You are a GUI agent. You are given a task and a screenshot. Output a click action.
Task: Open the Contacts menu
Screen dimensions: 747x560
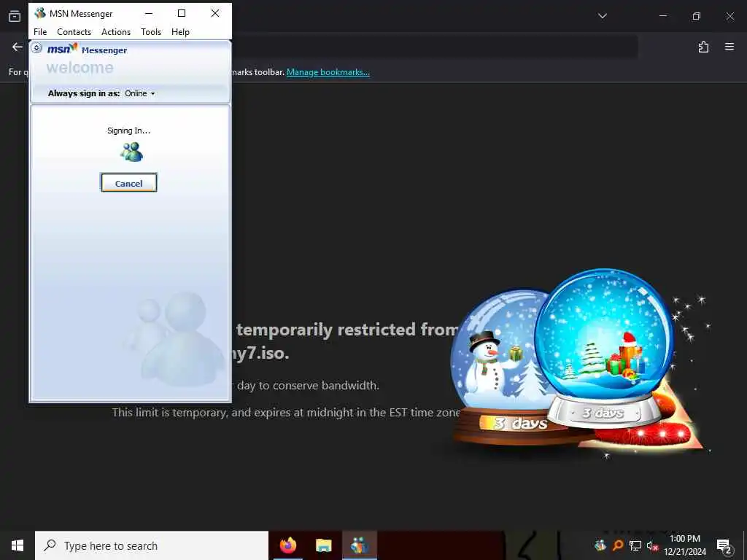(x=74, y=32)
